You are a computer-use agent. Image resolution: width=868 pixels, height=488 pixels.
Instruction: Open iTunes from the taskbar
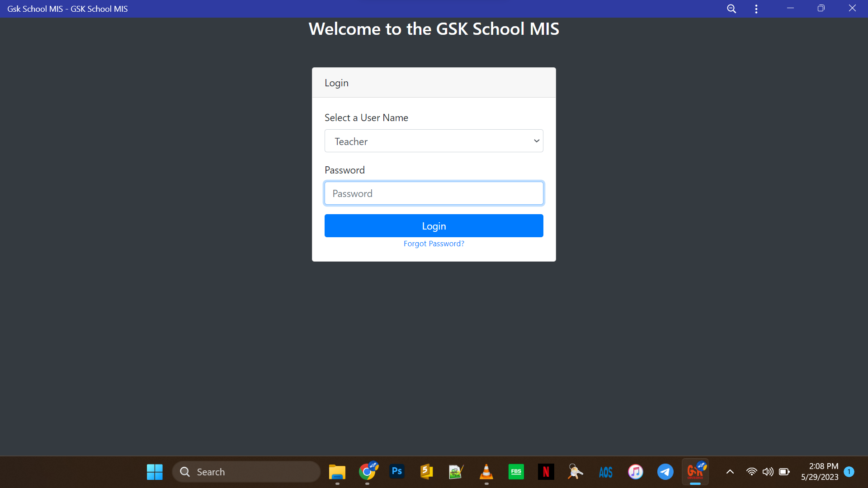coord(635,472)
